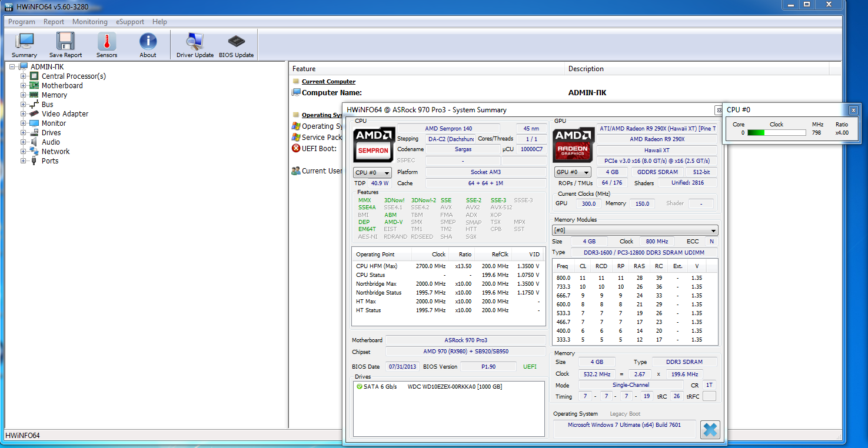Click the HWiNFO64 status bar text
Screen dimensions: 868x448
pos(23,436)
